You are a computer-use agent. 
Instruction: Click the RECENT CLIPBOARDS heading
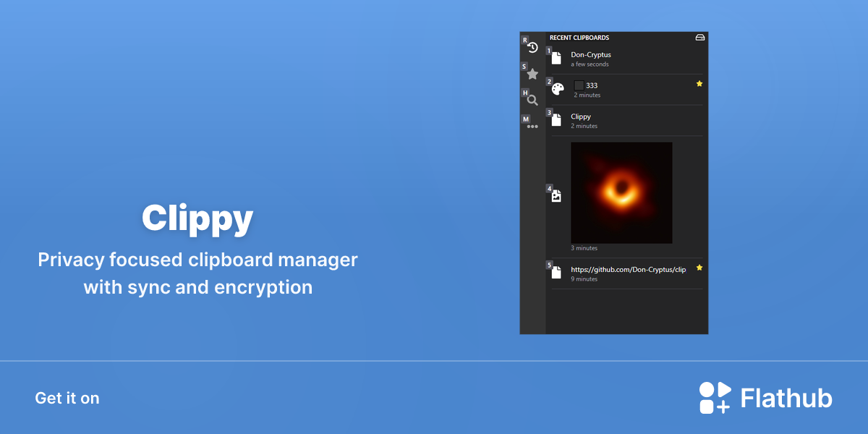579,38
